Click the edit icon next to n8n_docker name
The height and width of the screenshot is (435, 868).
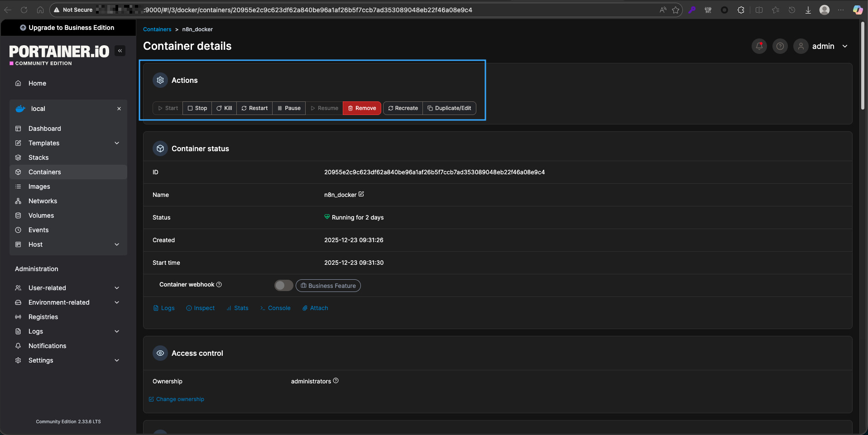[x=361, y=194]
